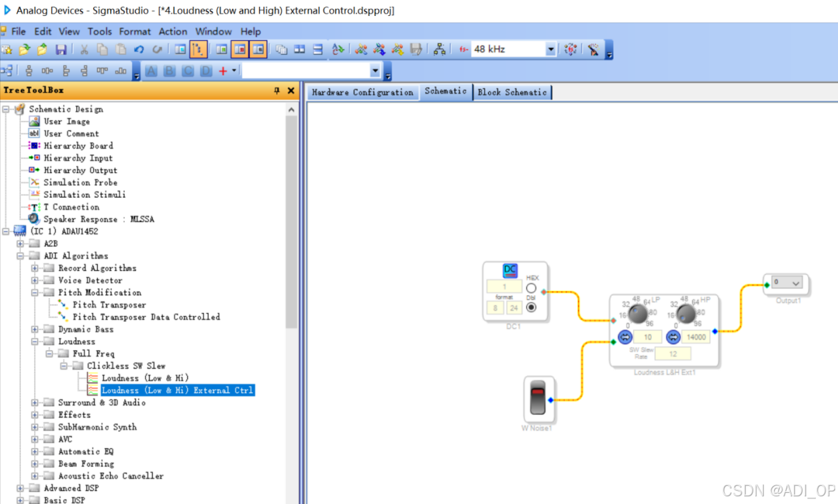Image resolution: width=838 pixels, height=504 pixels.
Task: Click the LP loudness knob
Action: coord(637,314)
